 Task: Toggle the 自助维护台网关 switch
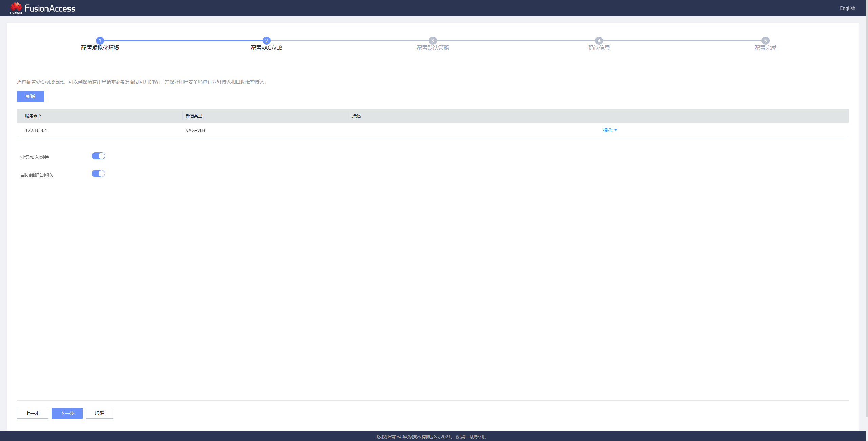pyautogui.click(x=98, y=173)
